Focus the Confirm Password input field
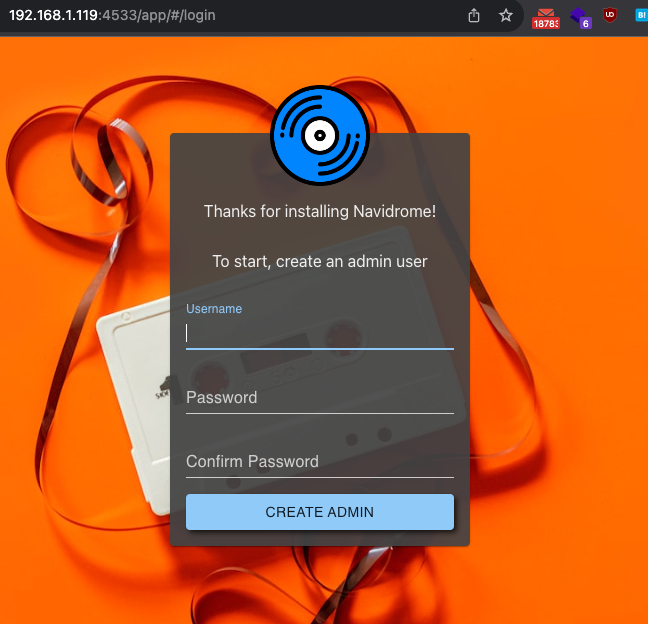Image resolution: width=648 pixels, height=624 pixels. click(x=320, y=462)
